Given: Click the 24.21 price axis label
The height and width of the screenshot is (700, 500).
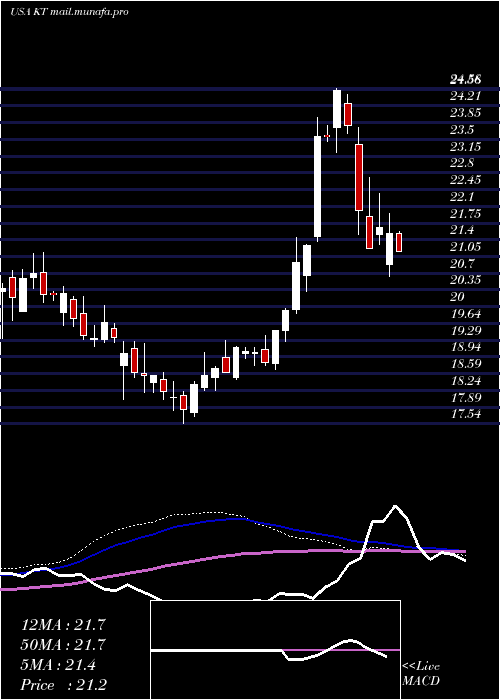Looking at the screenshot, I should tap(466, 96).
